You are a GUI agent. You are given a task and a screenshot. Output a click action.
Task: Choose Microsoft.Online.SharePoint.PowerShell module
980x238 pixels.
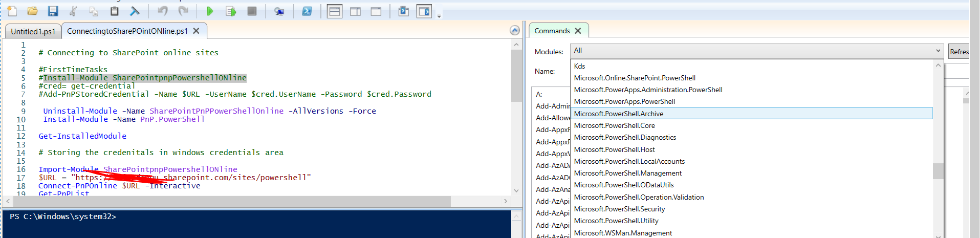tap(751, 78)
